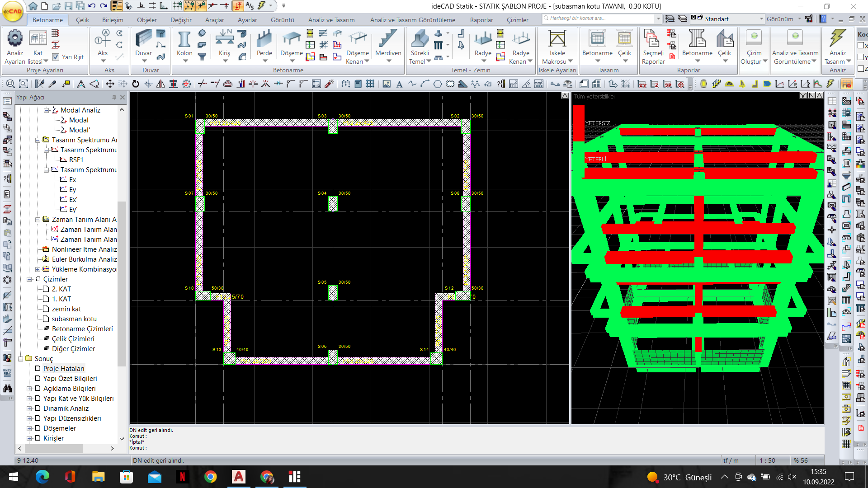
Task: Toggle the X coordinate checkbox
Action: tap(861, 45)
